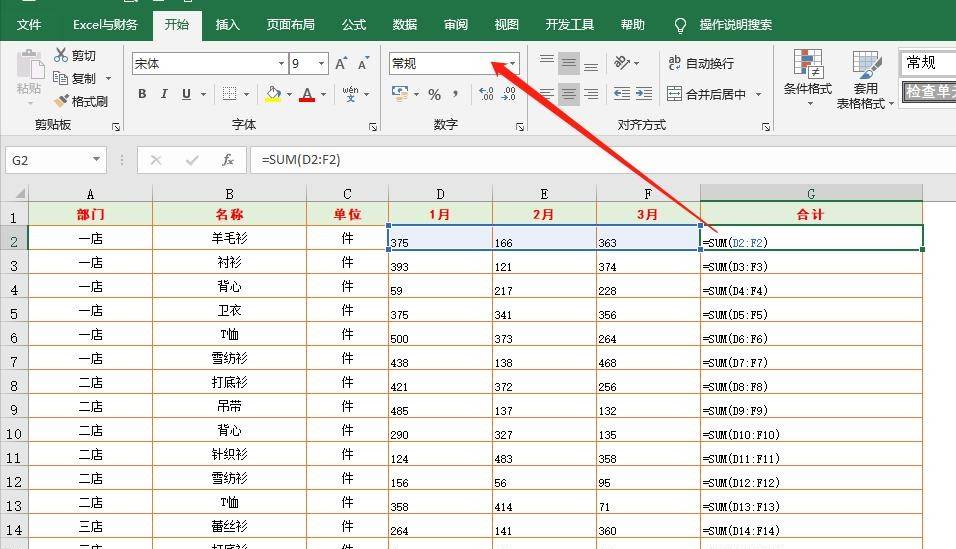
Task: Increase cell indent
Action: tap(644, 93)
